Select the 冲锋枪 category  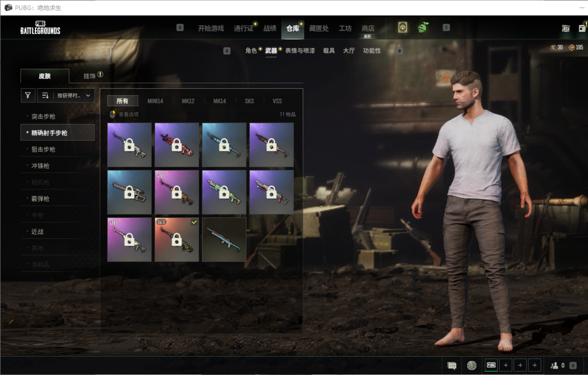click(57, 166)
